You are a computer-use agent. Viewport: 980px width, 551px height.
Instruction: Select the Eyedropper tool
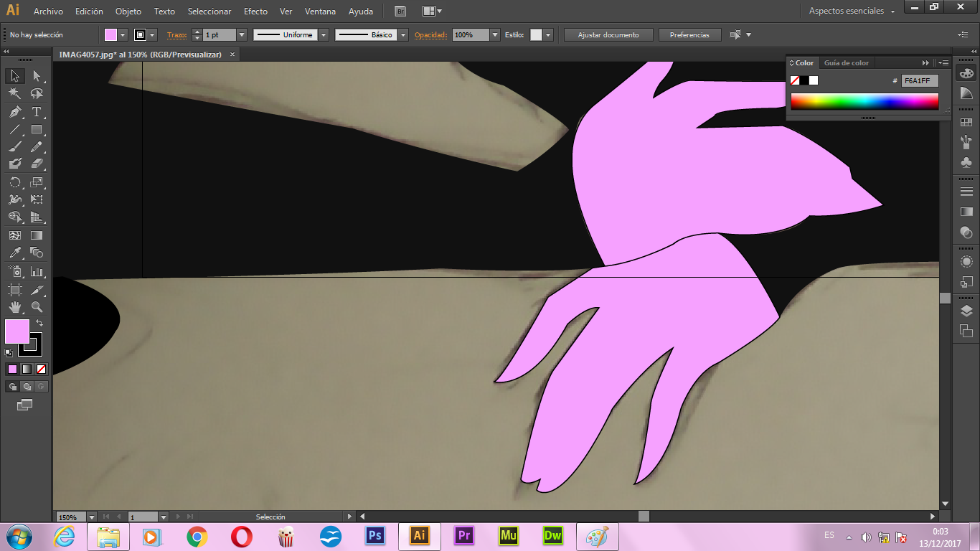point(14,253)
